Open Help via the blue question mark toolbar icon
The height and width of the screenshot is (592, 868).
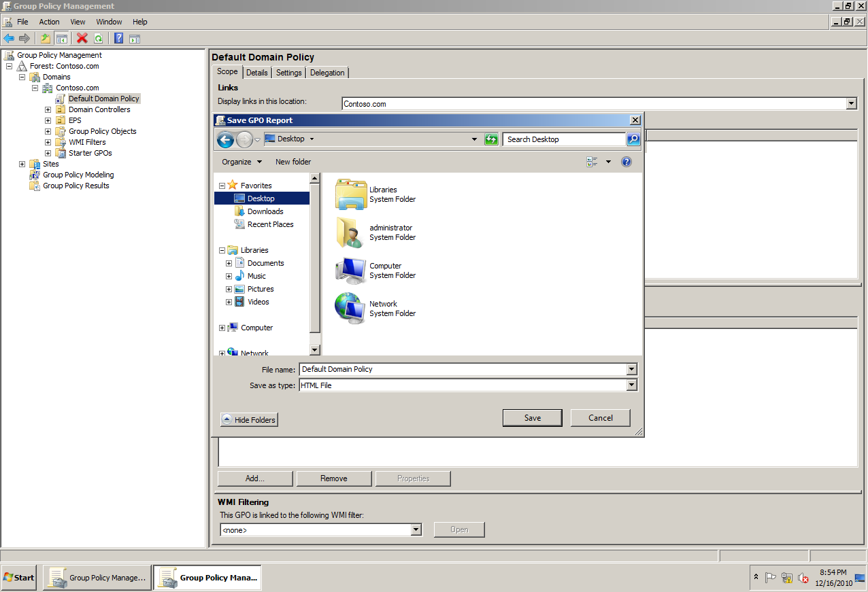(118, 38)
